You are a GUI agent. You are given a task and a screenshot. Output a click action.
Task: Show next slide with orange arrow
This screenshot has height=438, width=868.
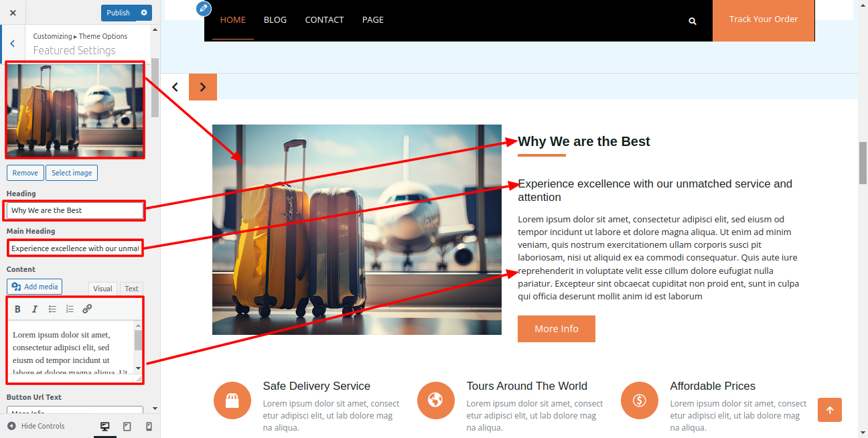coord(203,87)
